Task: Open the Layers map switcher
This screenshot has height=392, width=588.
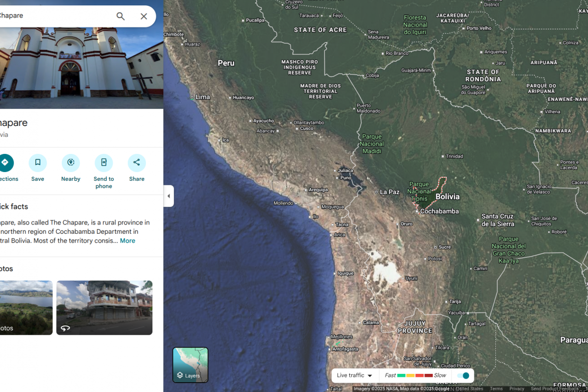Action: (x=191, y=365)
